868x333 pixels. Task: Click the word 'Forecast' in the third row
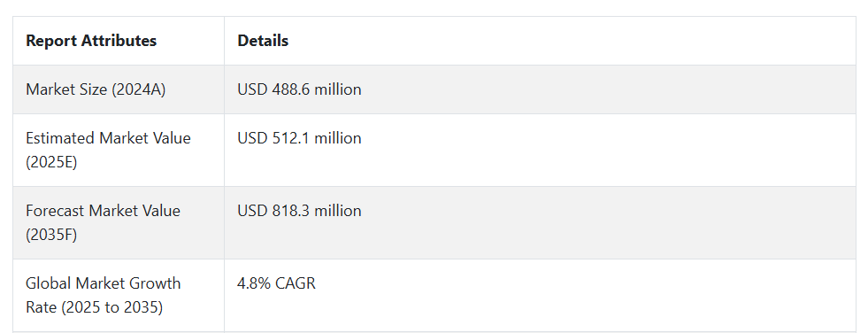56,211
